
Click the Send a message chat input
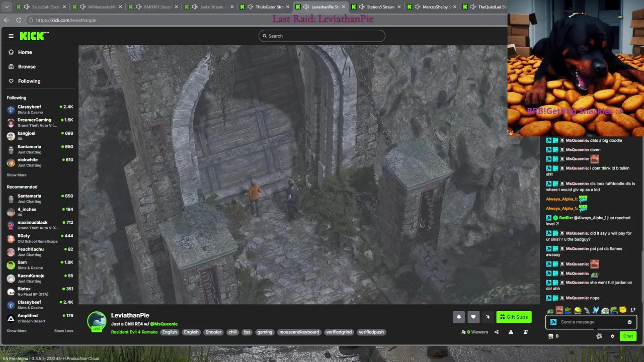tap(591, 322)
